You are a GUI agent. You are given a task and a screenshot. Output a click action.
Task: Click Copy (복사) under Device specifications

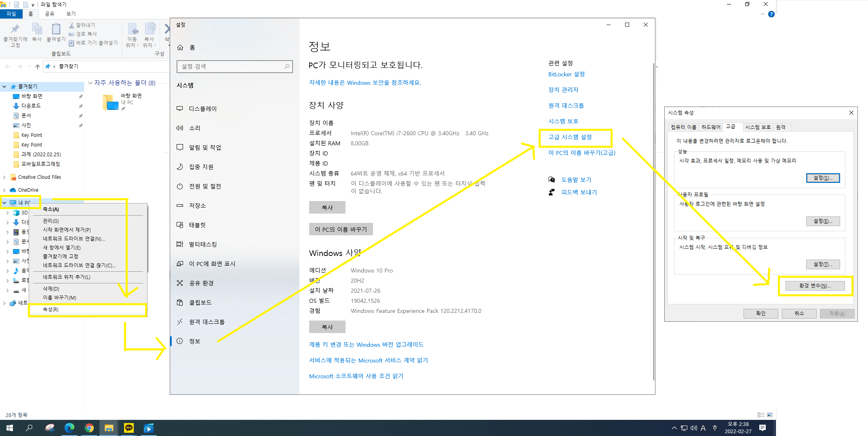pyautogui.click(x=327, y=208)
